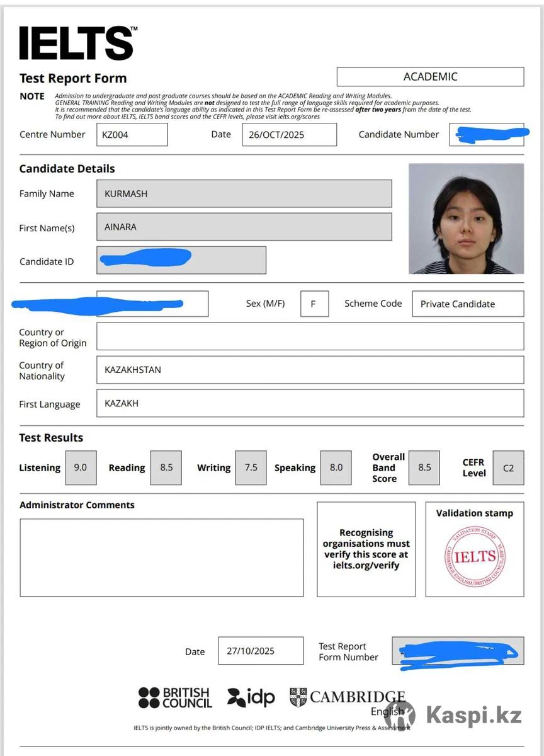Click the Scheme Code Private Candidate field
This screenshot has height=756, width=544.
[467, 304]
